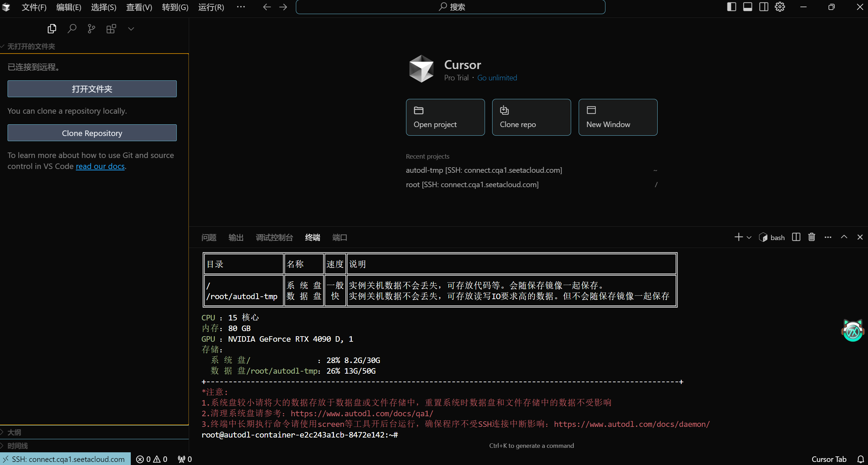This screenshot has height=465, width=868.
Task: Toggle the primary sidebar layout button
Action: [731, 7]
